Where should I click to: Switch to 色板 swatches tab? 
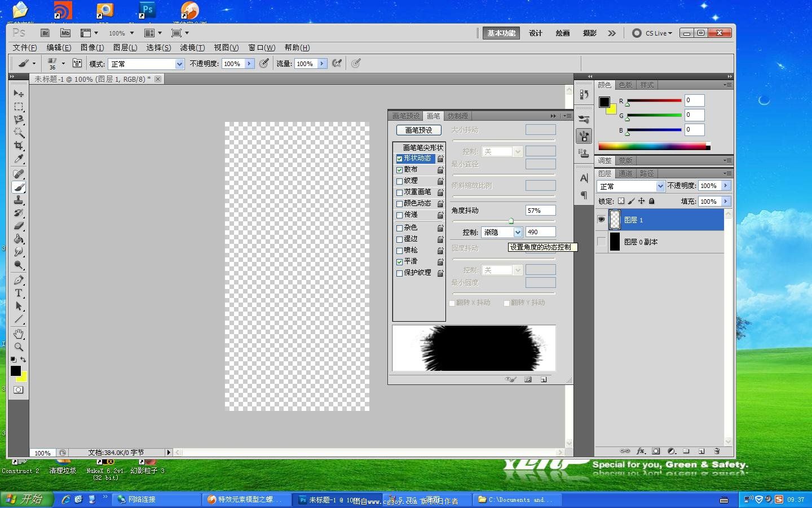pyautogui.click(x=625, y=85)
